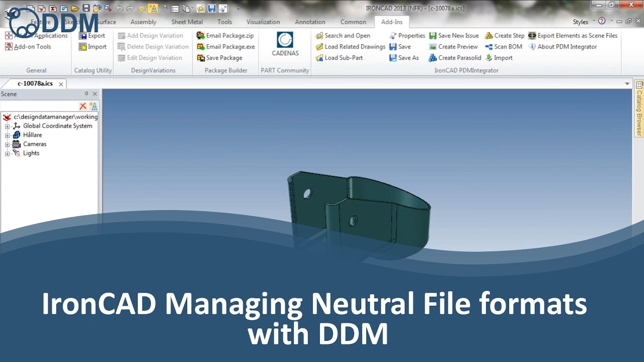This screenshot has width=644, height=362.
Task: Click the quick access save floppy icon
Action: click(86, 8)
